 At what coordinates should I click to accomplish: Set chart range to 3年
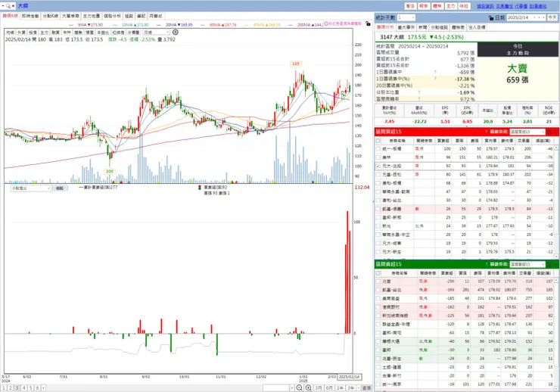click(x=350, y=387)
